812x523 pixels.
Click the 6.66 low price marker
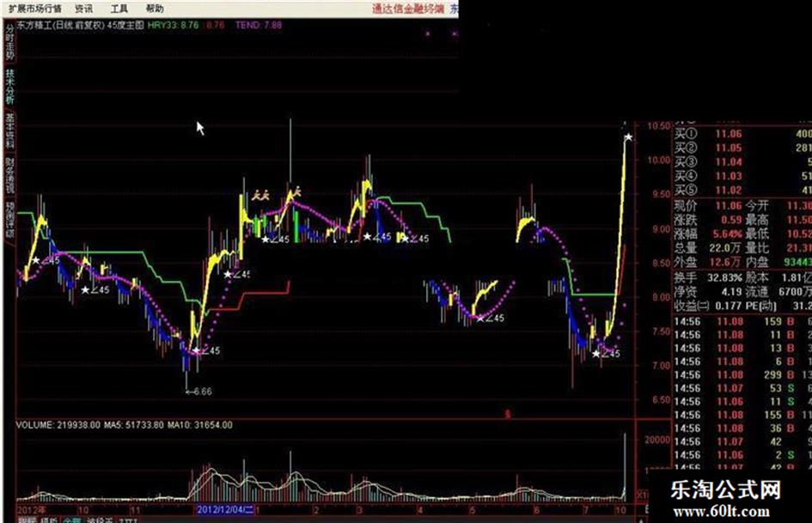click(x=198, y=392)
